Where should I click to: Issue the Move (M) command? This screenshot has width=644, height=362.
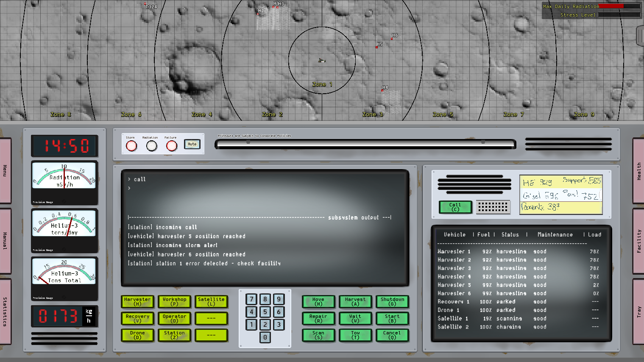coord(318,301)
